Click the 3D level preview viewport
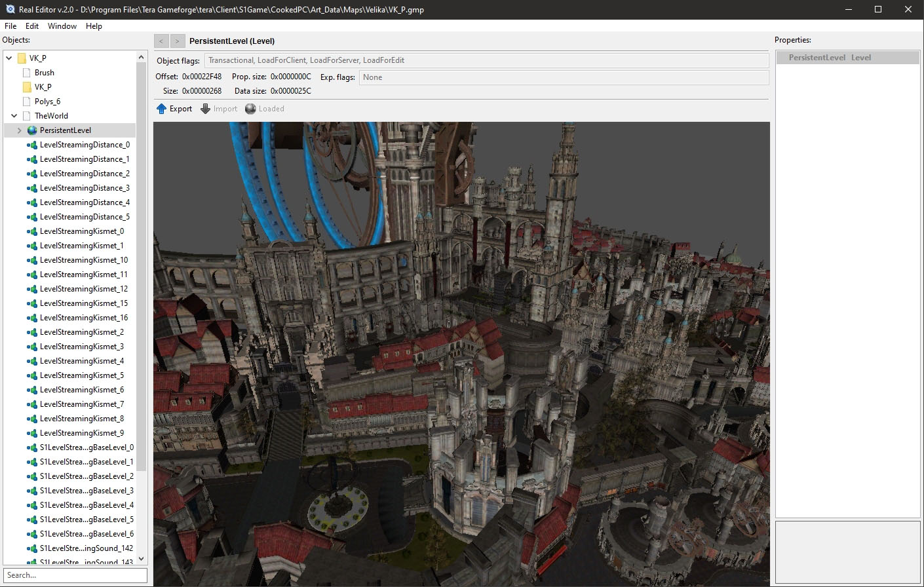Viewport: 924px width, 587px height. tap(461, 354)
